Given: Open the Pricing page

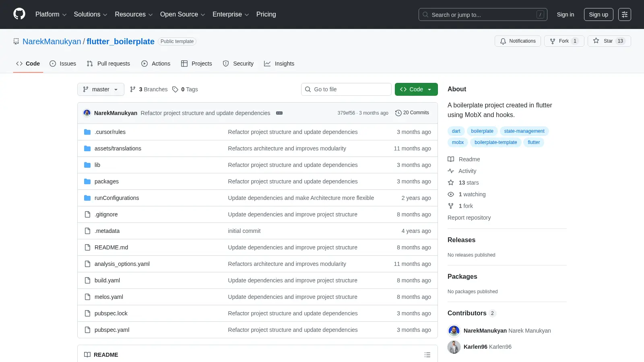Looking at the screenshot, I should (x=266, y=14).
